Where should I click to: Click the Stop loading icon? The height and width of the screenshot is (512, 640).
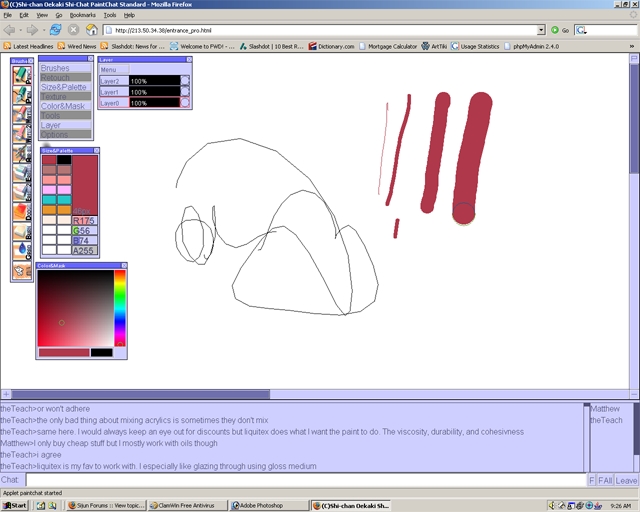[73, 30]
